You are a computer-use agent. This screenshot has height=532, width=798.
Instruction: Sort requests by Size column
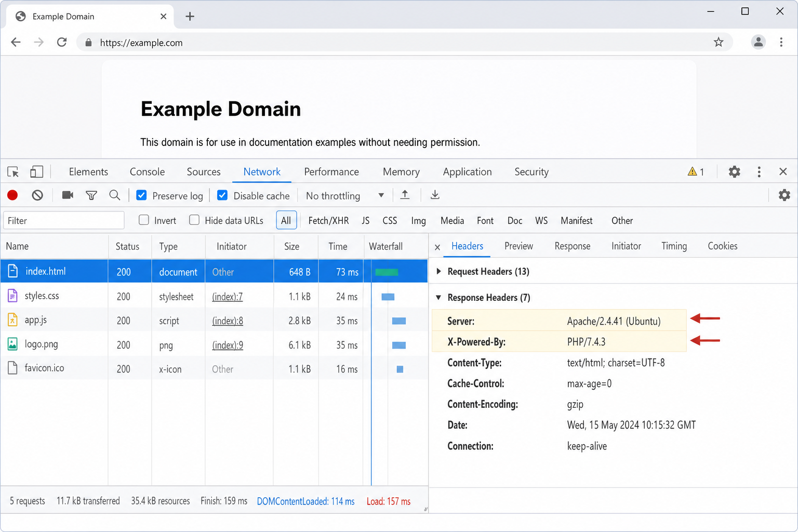pos(296,246)
